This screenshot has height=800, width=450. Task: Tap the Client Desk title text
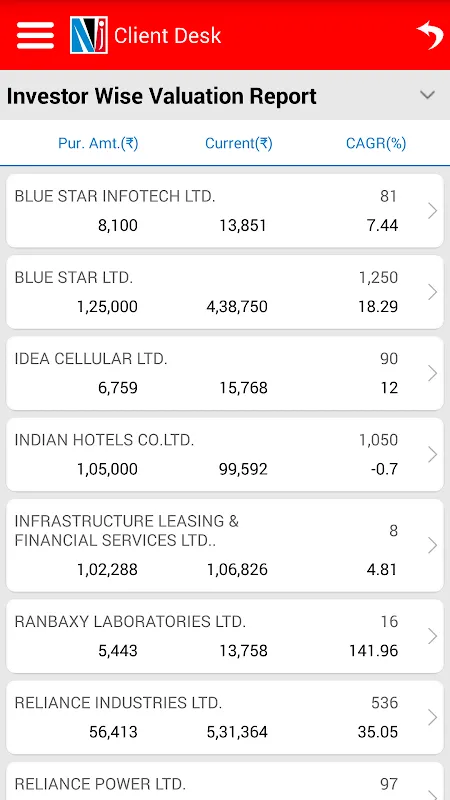click(x=167, y=36)
